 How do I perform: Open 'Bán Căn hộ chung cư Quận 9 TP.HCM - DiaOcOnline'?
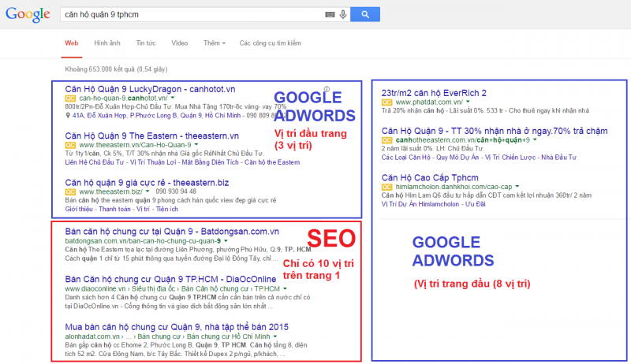pos(170,279)
